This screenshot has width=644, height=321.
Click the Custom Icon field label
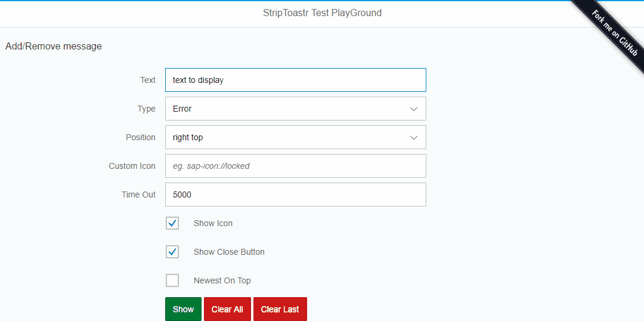(132, 166)
